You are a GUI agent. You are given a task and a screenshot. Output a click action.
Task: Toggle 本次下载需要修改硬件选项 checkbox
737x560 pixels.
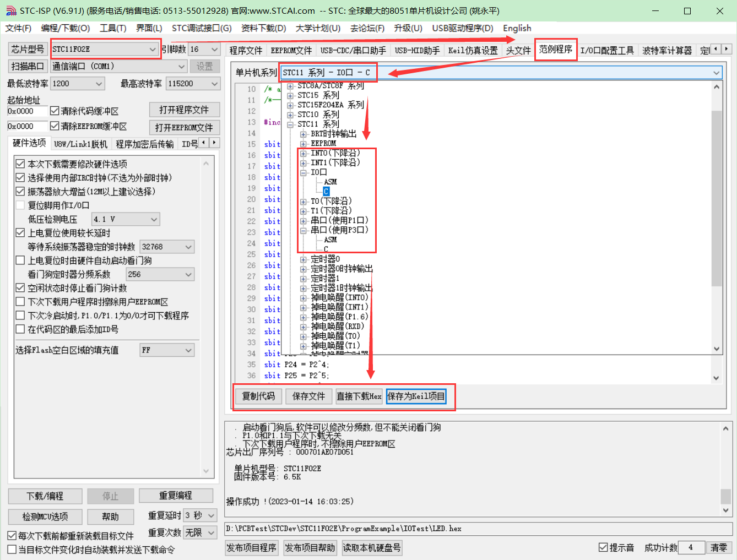click(20, 164)
